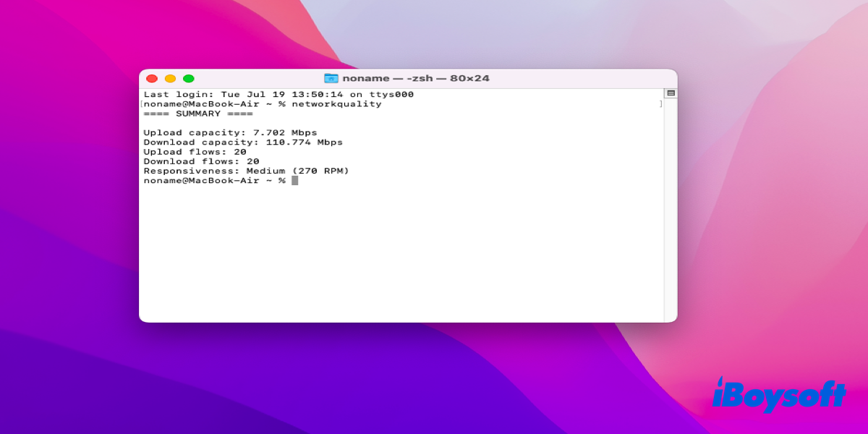The image size is (868, 434).
Task: Click the window title 'noname — -zsh — 80×24'
Action: pos(416,78)
